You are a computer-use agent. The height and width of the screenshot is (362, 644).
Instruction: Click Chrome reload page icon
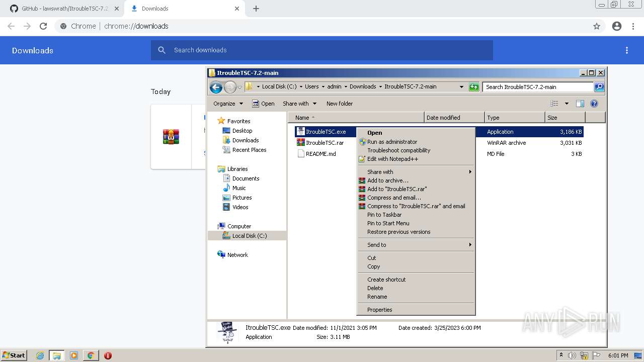coord(43,26)
